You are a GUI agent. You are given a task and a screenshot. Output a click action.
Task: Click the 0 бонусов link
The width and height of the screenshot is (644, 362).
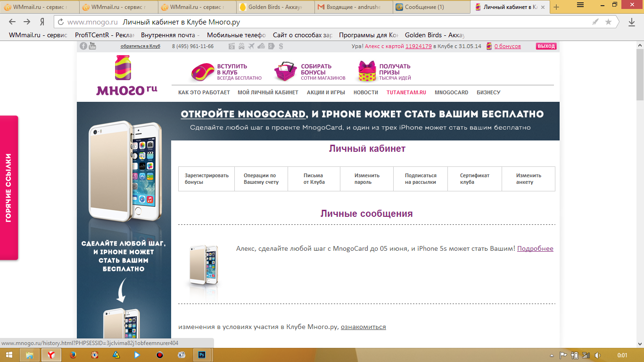pyautogui.click(x=508, y=46)
